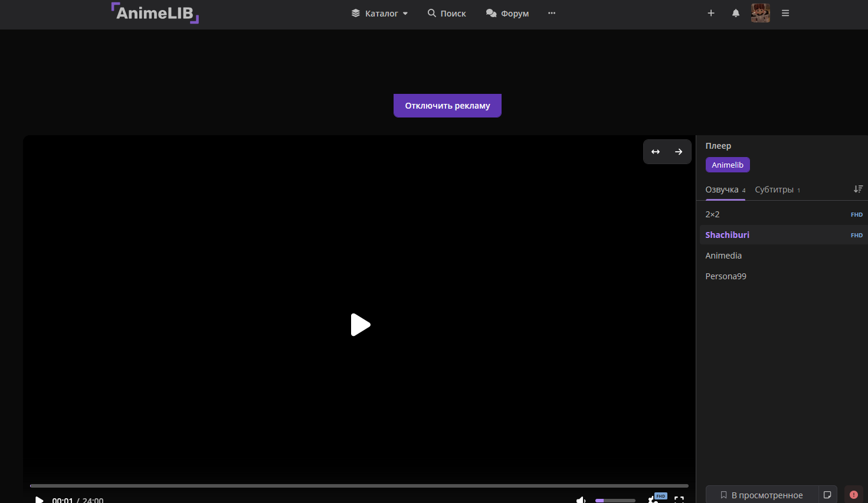Screen dimensions: 868x503
Task: Expand the Каталог dropdown menu
Action: (379, 13)
